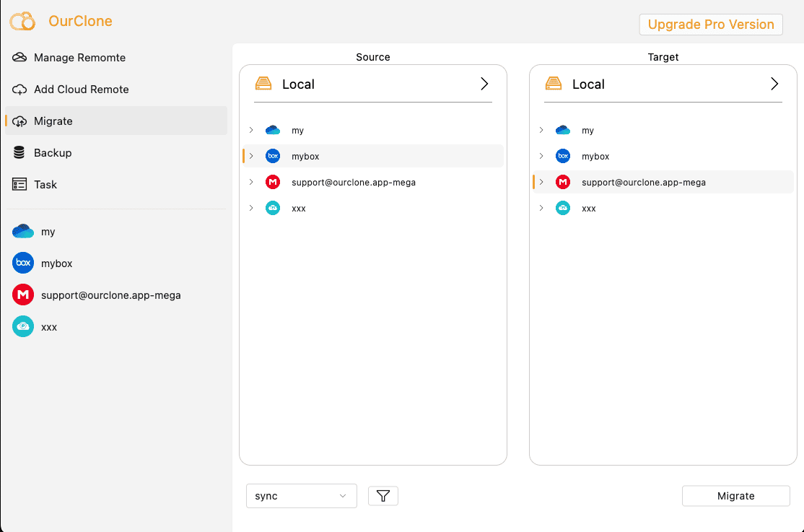Select support@ourclone.app-mega label in Source list
Image resolution: width=804 pixels, height=532 pixels.
pos(354,182)
